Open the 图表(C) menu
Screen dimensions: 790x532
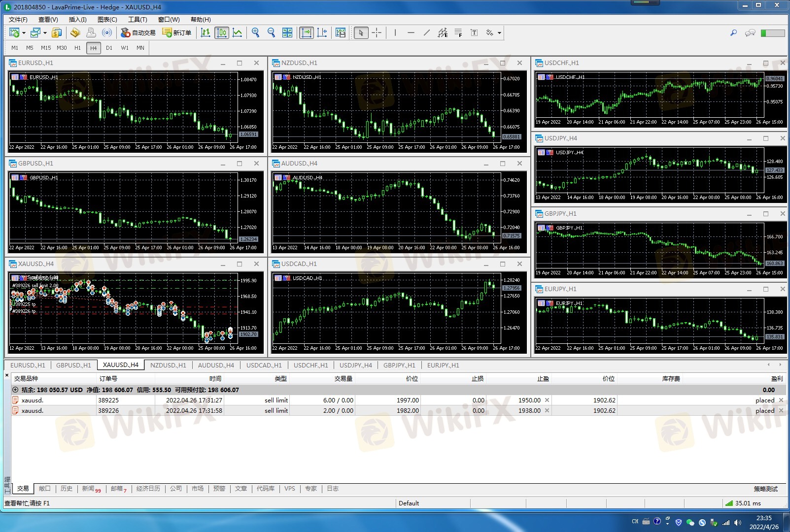107,20
